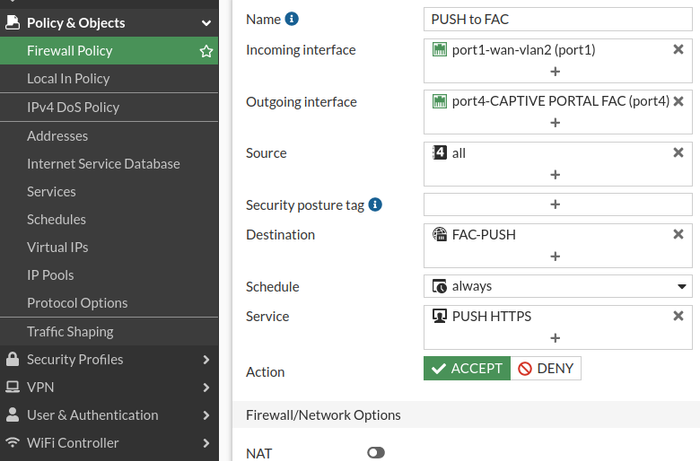
Task: Click the info icon beside Name
Action: click(x=292, y=19)
